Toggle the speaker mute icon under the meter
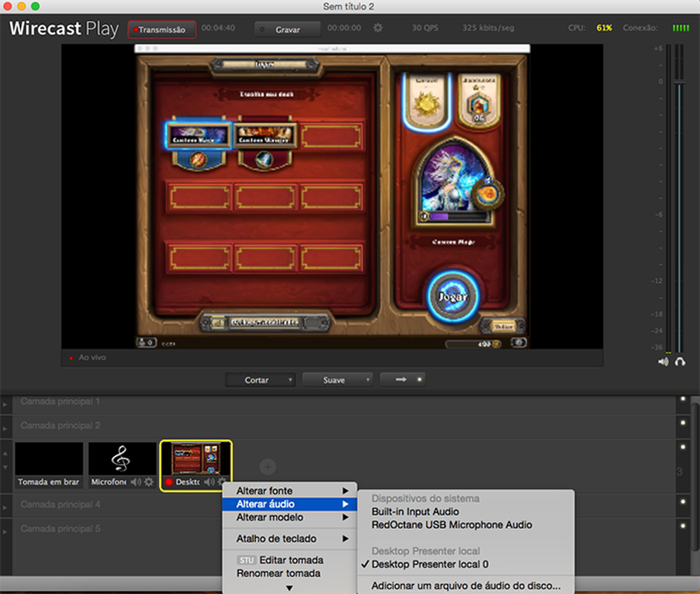 tap(664, 361)
